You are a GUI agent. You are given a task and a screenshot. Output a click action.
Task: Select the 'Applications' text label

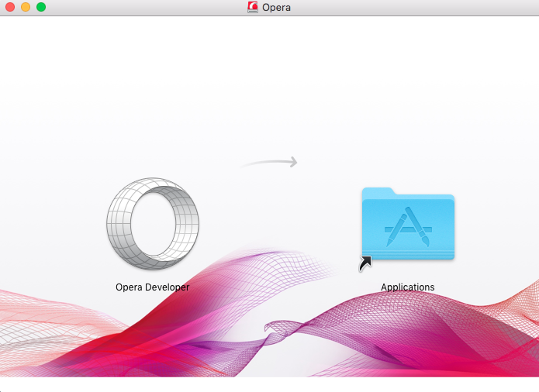point(408,287)
